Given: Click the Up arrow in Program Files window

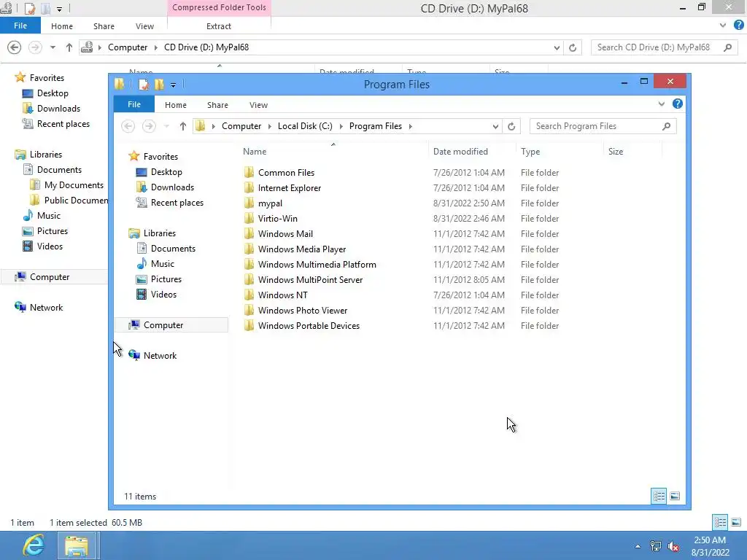Looking at the screenshot, I should coord(183,126).
